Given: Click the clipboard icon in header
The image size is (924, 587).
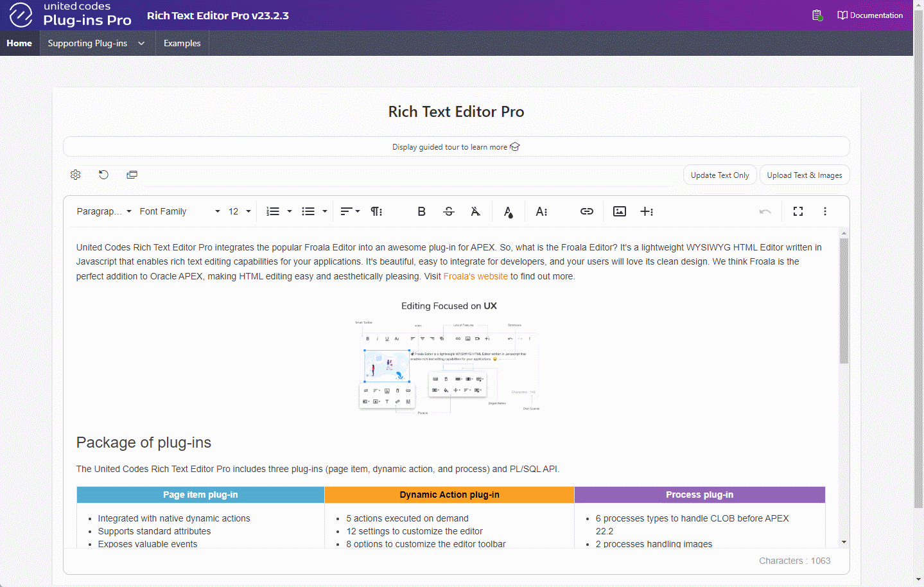Looking at the screenshot, I should pyautogui.click(x=817, y=15).
